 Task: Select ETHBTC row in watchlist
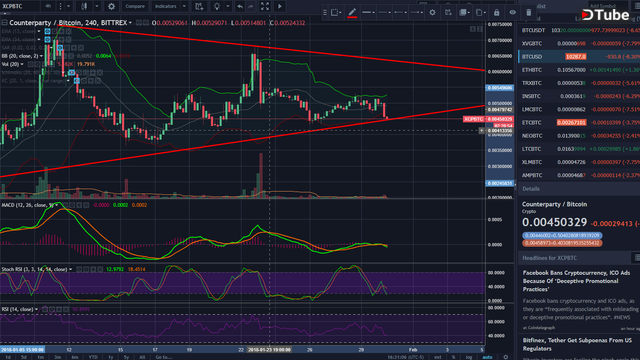click(579, 70)
